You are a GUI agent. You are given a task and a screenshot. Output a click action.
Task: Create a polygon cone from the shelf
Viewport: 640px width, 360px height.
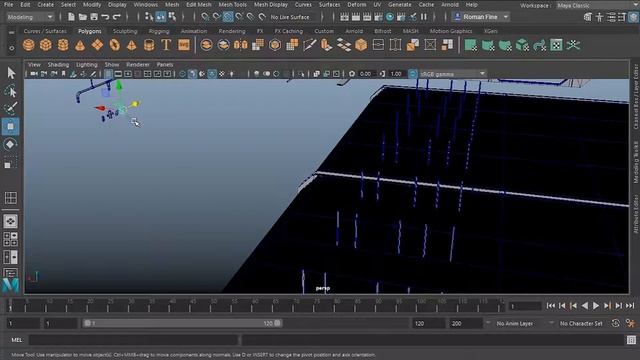point(80,45)
